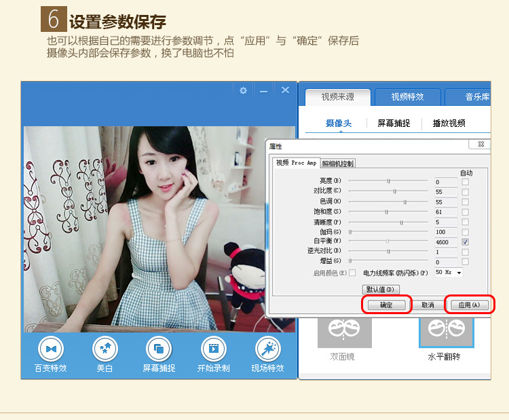The image size is (509, 420).
Task: Click the 增益 slider handle
Action: (350, 261)
